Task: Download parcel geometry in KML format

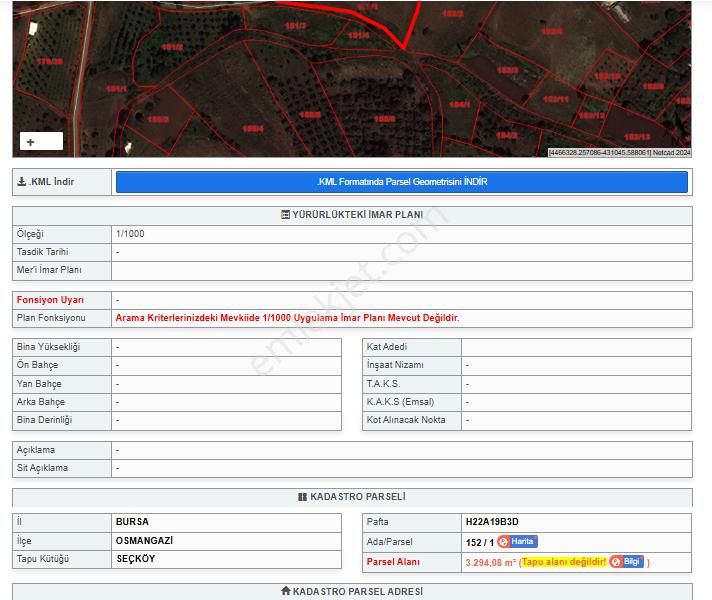Action: pyautogui.click(x=402, y=182)
